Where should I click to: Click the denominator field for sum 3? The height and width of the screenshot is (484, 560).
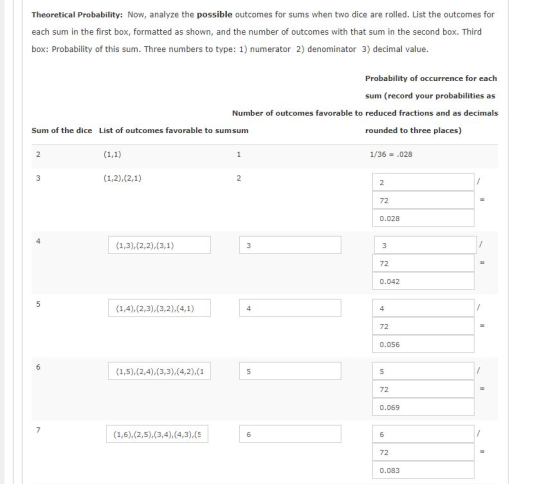pyautogui.click(x=423, y=200)
